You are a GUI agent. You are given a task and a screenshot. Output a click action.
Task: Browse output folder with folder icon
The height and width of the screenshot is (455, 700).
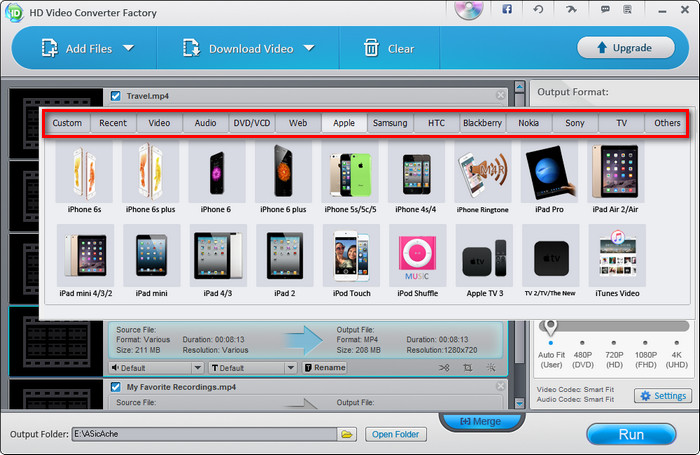pos(347,434)
